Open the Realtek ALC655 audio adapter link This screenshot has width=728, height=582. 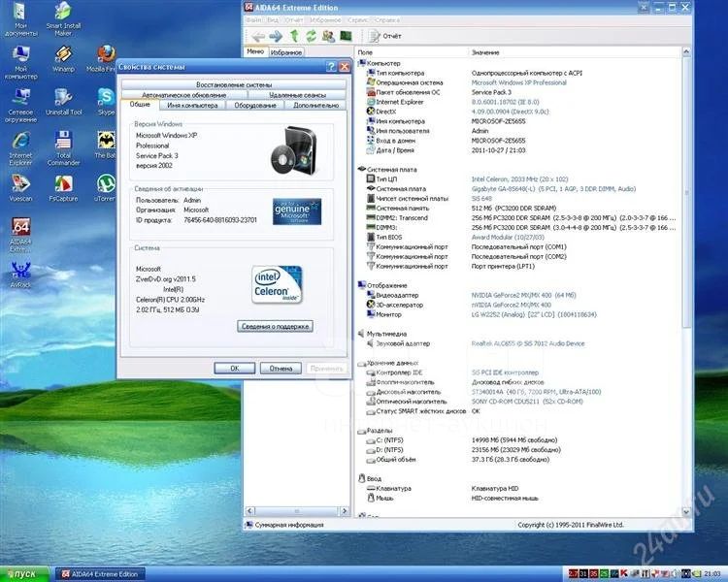(x=528, y=343)
